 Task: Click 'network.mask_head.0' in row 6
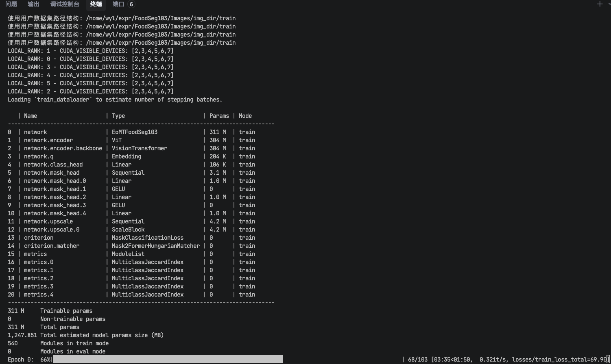(x=55, y=181)
